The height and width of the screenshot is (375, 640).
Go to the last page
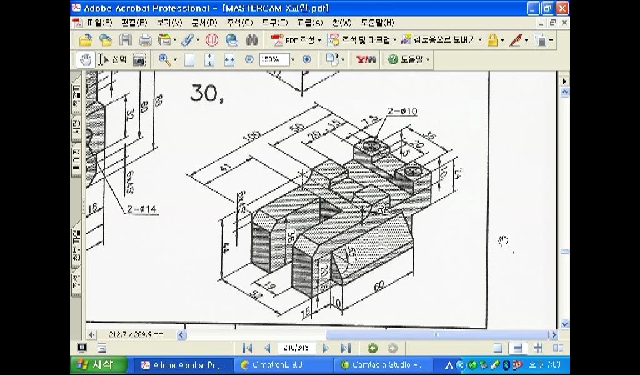(345, 348)
